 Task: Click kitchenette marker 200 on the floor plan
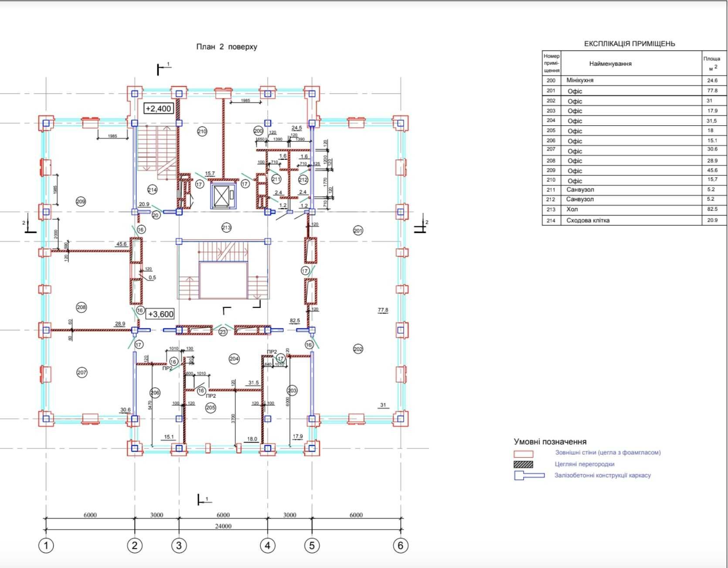(x=259, y=130)
